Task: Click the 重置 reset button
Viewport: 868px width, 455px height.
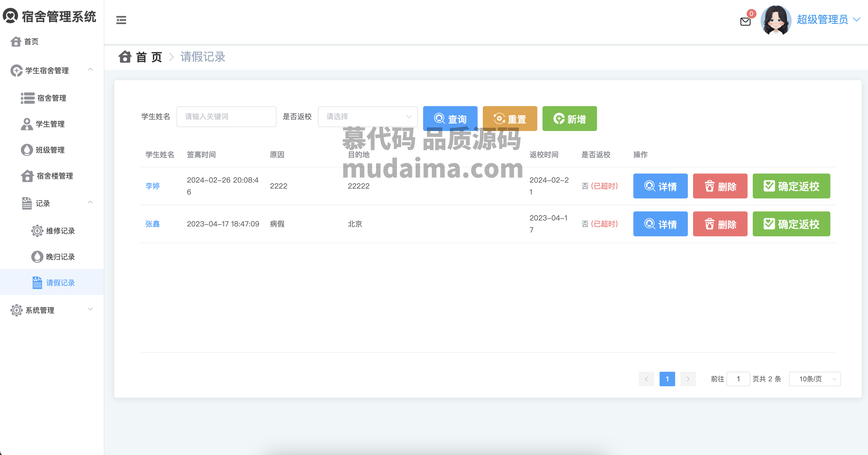Action: pos(510,119)
